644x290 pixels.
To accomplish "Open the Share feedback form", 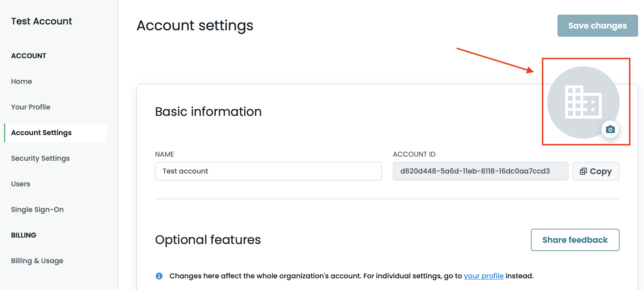I will tap(575, 240).
